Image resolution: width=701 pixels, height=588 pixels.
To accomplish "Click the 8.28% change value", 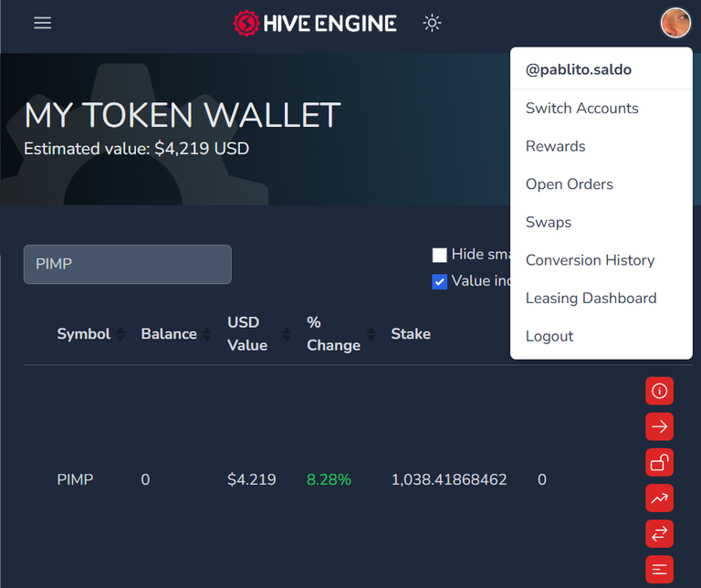I will (x=329, y=479).
